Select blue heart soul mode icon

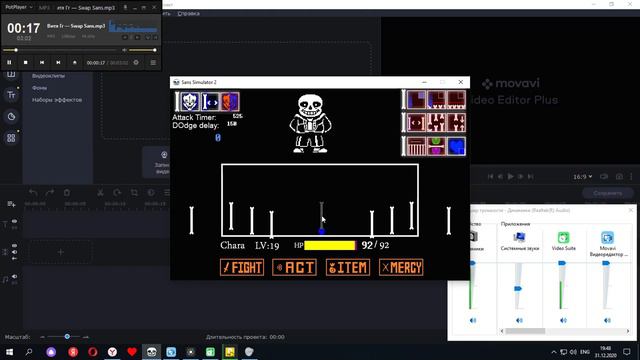tap(456, 146)
